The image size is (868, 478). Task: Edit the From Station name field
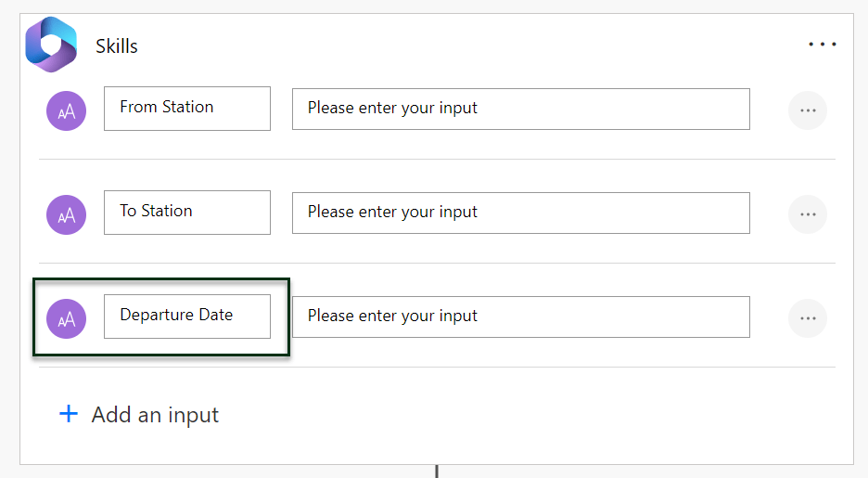pyautogui.click(x=186, y=109)
